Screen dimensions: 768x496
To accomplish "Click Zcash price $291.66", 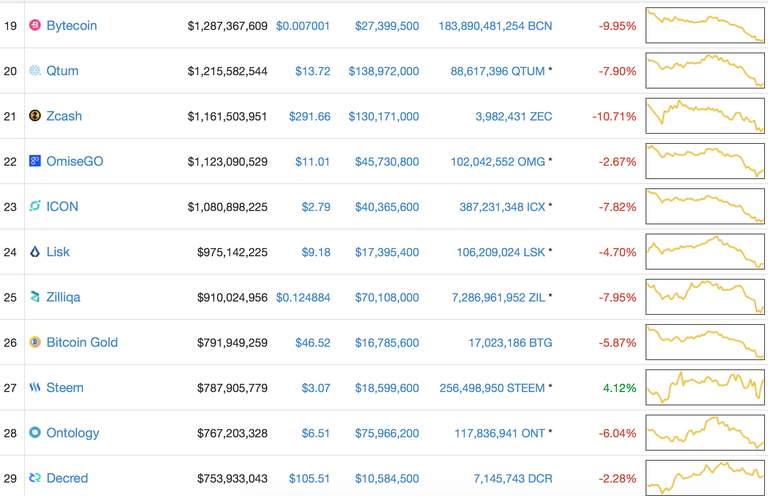I will [x=310, y=117].
